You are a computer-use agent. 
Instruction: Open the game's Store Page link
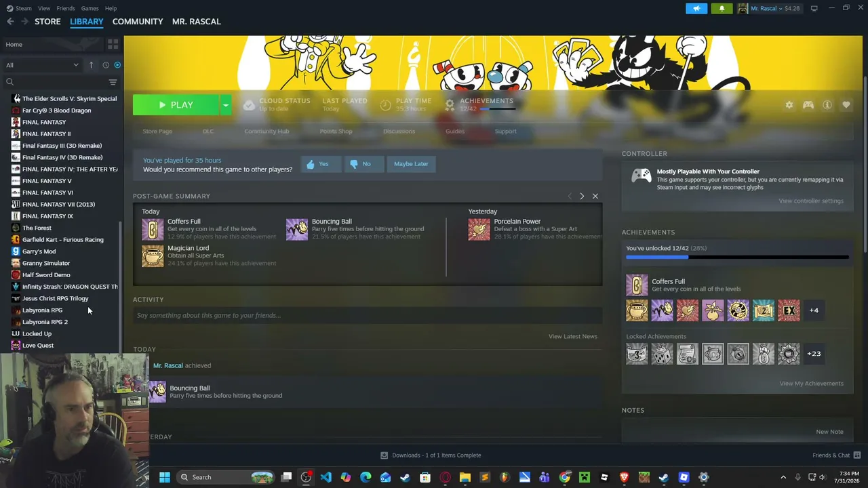point(157,131)
